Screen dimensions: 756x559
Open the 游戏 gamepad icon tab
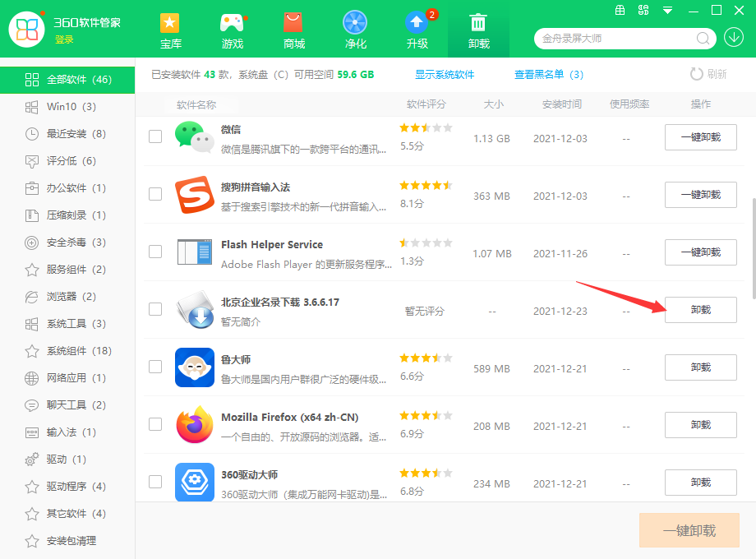coord(232,31)
